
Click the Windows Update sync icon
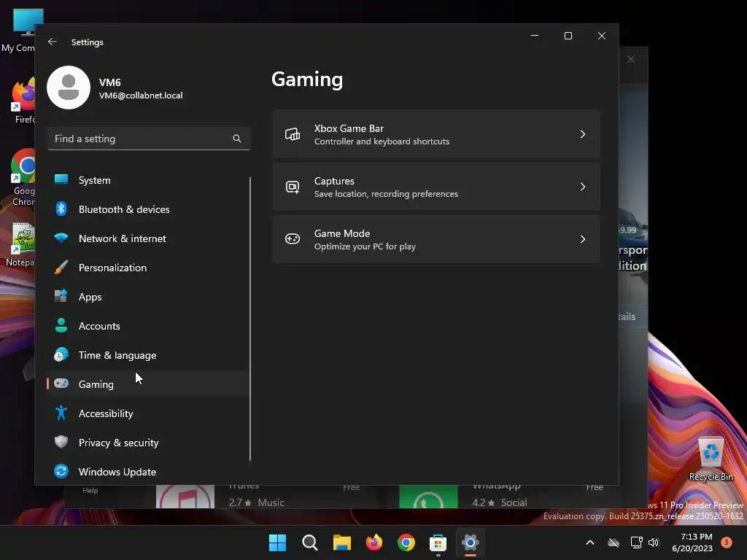(x=61, y=471)
